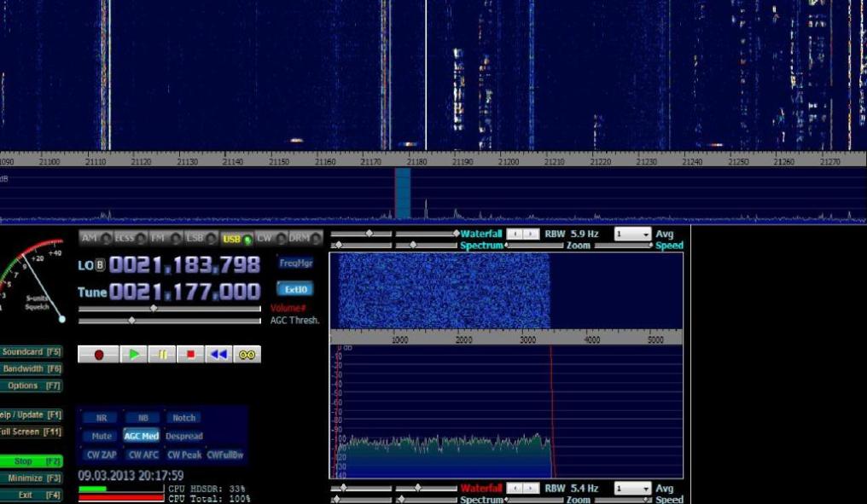Click the green play button

133,355
